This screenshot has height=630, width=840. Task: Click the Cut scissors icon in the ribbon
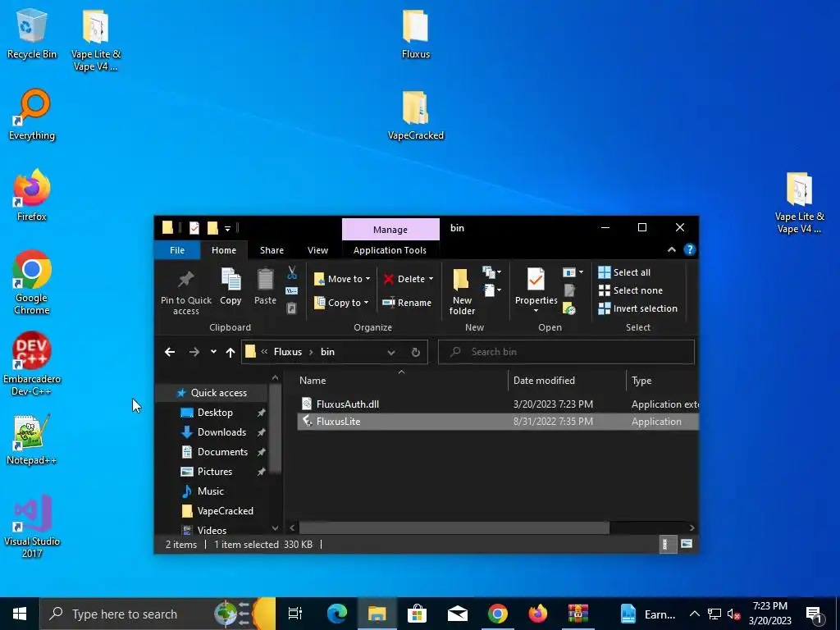point(292,273)
